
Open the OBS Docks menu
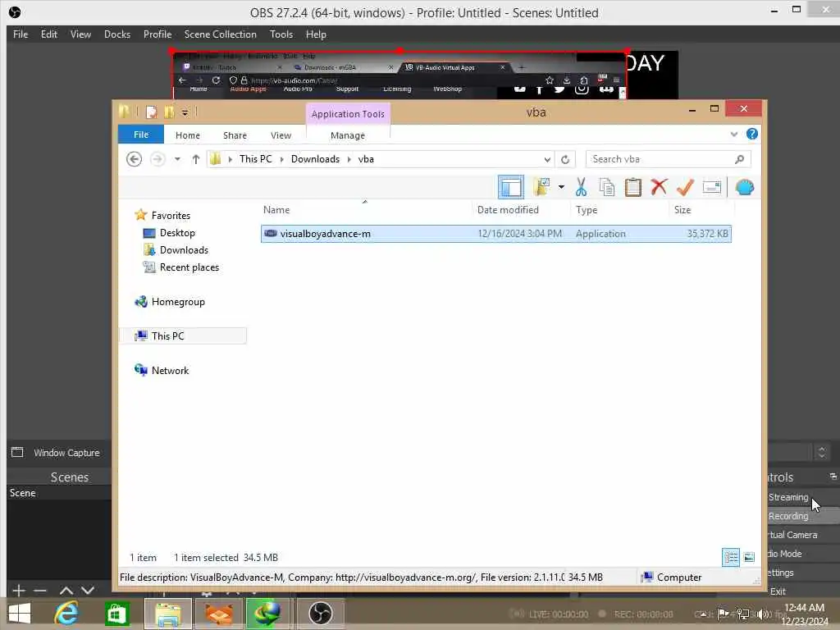click(117, 34)
